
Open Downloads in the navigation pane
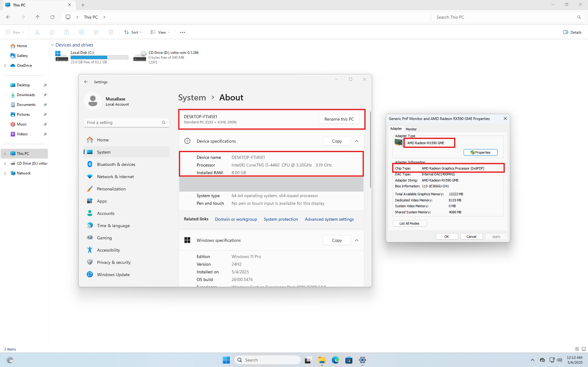(26, 95)
